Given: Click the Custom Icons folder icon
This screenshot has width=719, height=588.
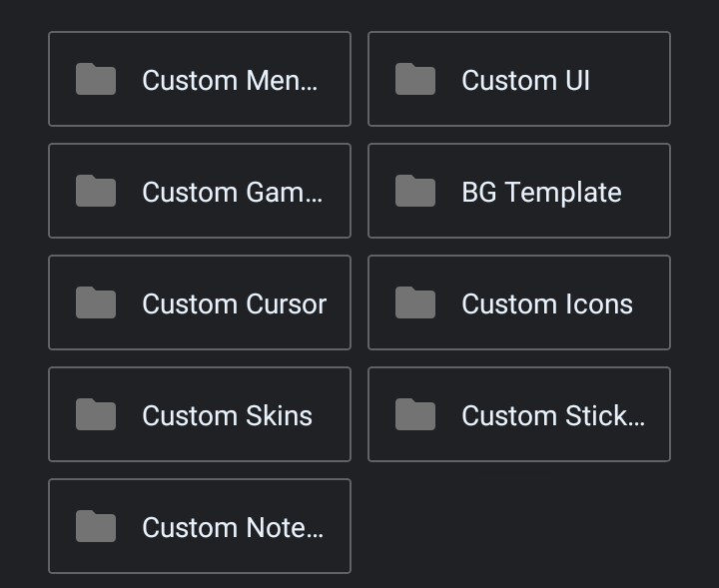Looking at the screenshot, I should point(415,303).
